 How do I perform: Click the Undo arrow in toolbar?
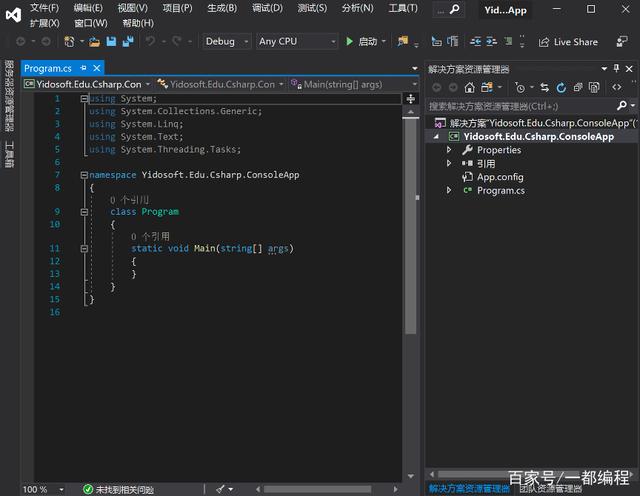151,42
